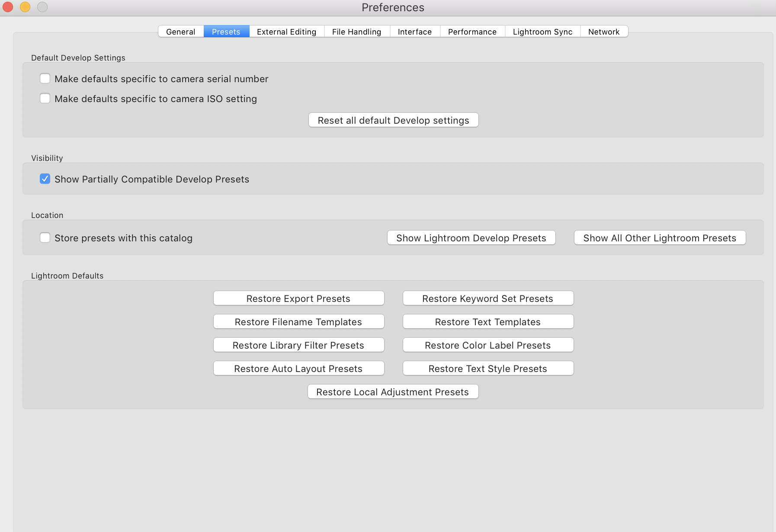Click Restore Text Style Presets
776x532 pixels.
point(488,369)
